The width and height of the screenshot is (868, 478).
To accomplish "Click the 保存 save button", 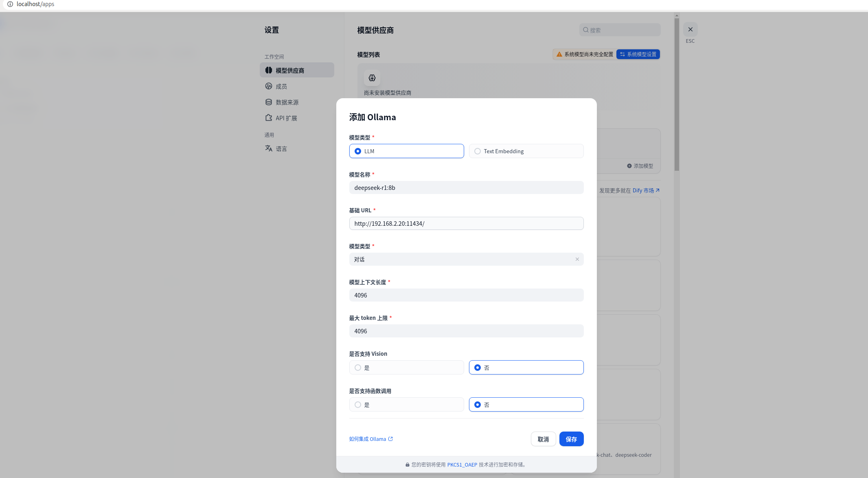I will tap(571, 439).
